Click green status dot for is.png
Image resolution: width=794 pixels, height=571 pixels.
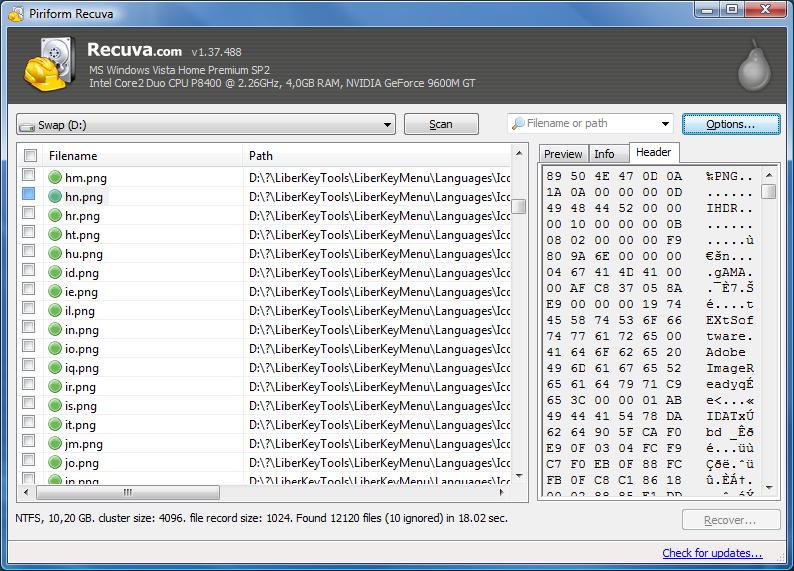pyautogui.click(x=55, y=405)
